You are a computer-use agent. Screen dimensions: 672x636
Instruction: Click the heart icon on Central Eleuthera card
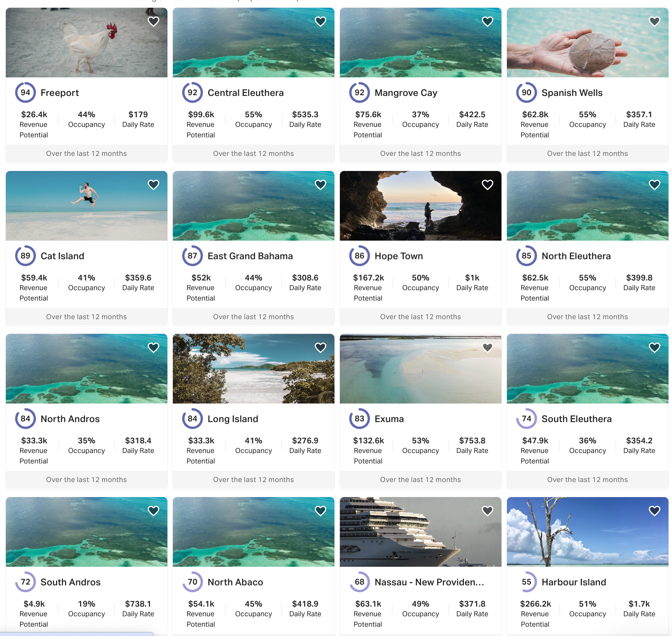[321, 22]
